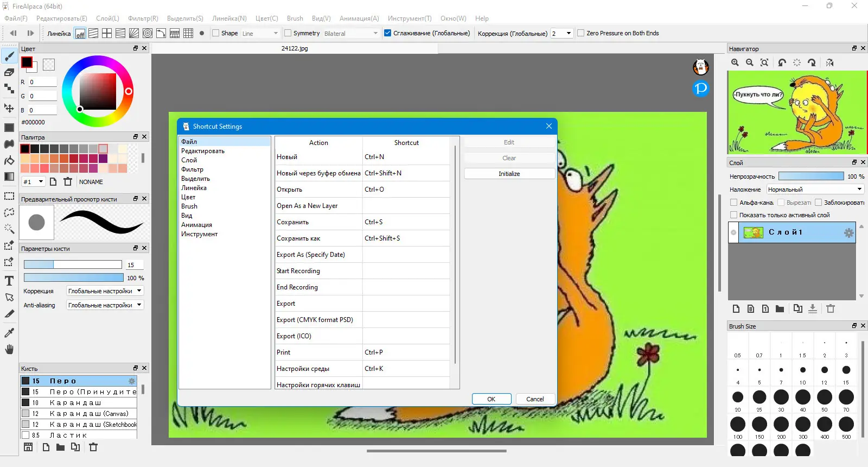Viewport: 868px width, 467px height.
Task: Select the Text tool
Action: [x=9, y=281]
